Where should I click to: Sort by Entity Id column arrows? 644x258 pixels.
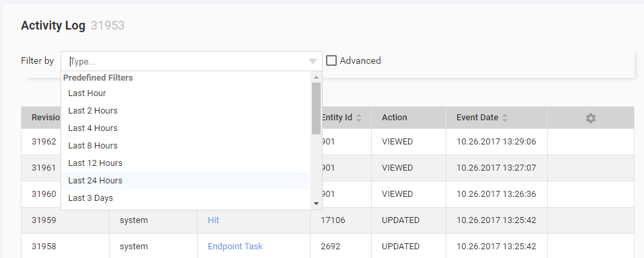pyautogui.click(x=358, y=118)
